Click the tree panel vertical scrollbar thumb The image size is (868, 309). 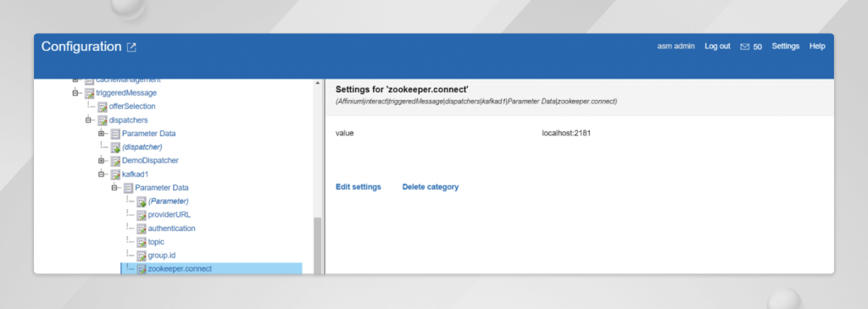point(317,246)
